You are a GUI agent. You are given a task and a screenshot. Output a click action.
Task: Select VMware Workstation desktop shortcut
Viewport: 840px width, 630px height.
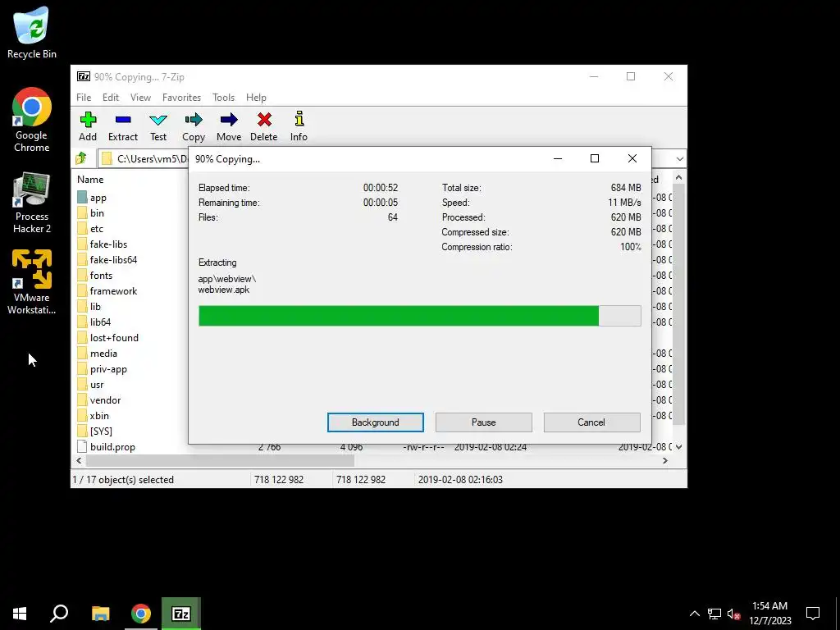point(32,282)
